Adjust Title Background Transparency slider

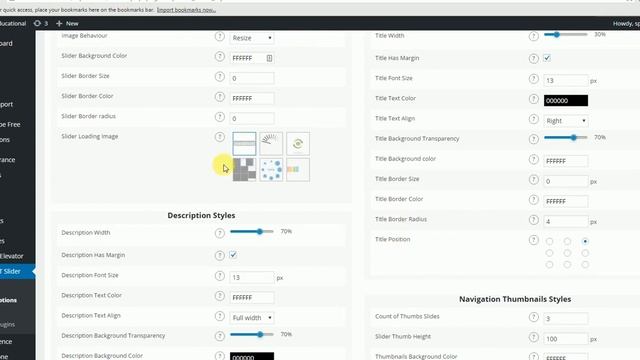click(566, 138)
